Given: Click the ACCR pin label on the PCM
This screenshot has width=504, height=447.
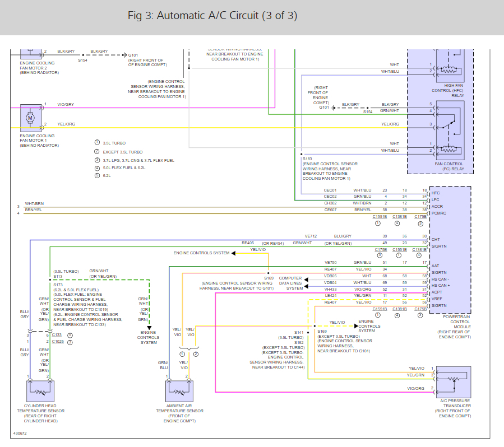Looking at the screenshot, I should [x=437, y=207].
